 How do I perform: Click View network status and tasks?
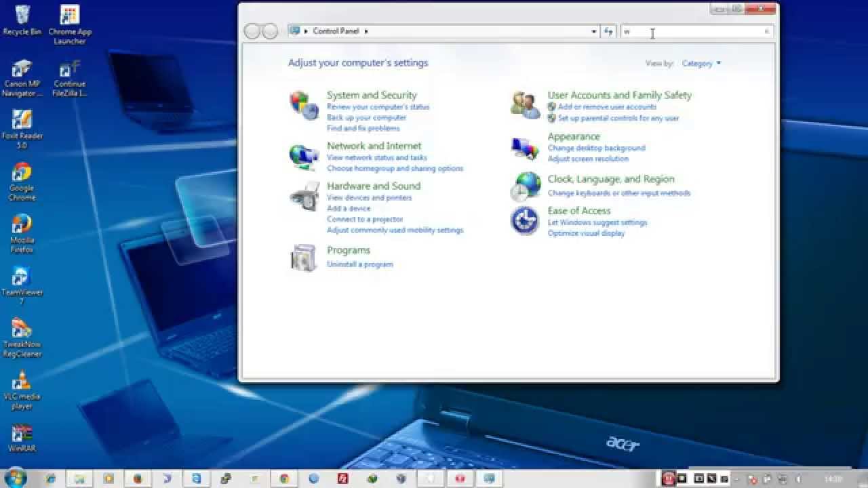pyautogui.click(x=377, y=157)
